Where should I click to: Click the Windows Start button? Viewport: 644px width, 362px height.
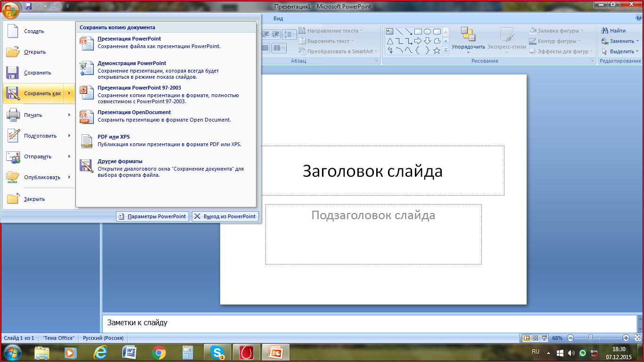pos(11,352)
